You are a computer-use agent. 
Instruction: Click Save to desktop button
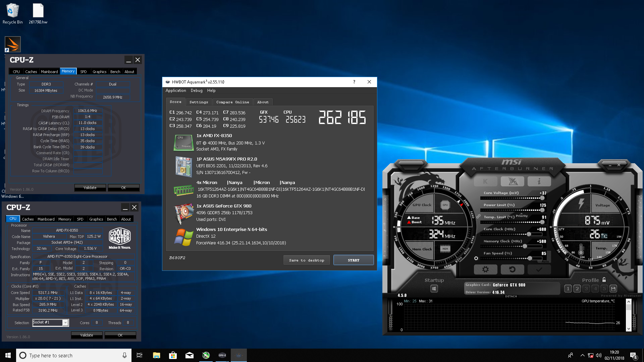pos(307,260)
